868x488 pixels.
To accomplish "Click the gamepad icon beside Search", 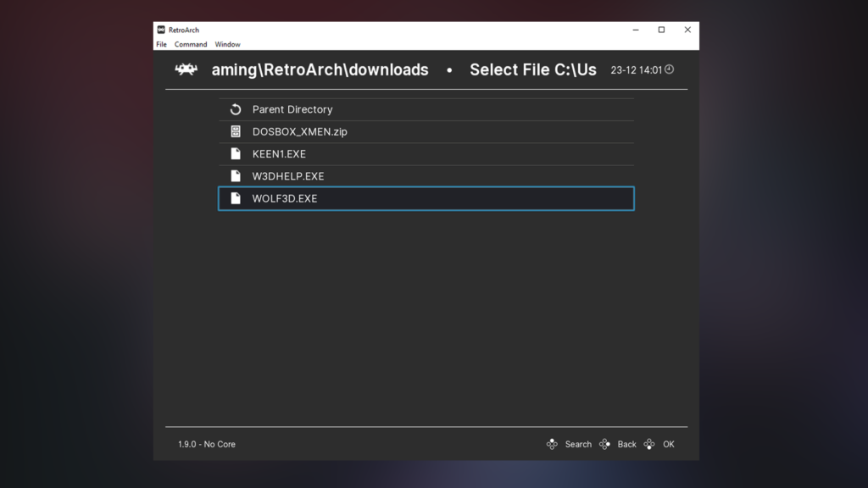I will click(552, 444).
